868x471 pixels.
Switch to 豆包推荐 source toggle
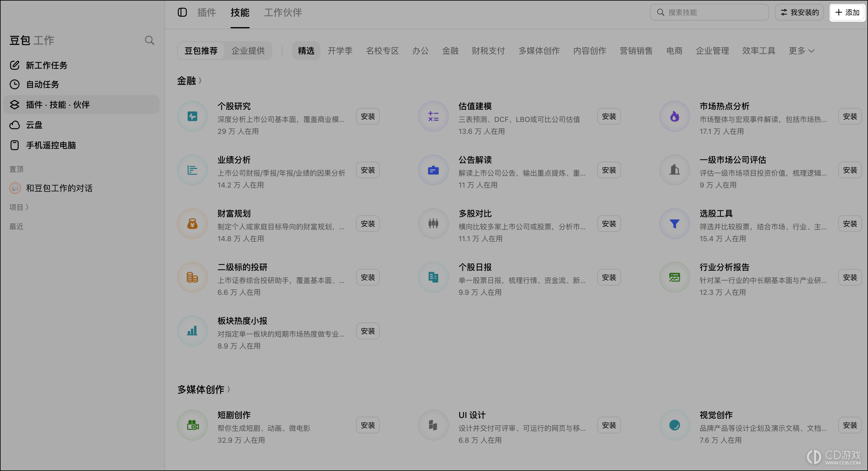[x=201, y=51]
